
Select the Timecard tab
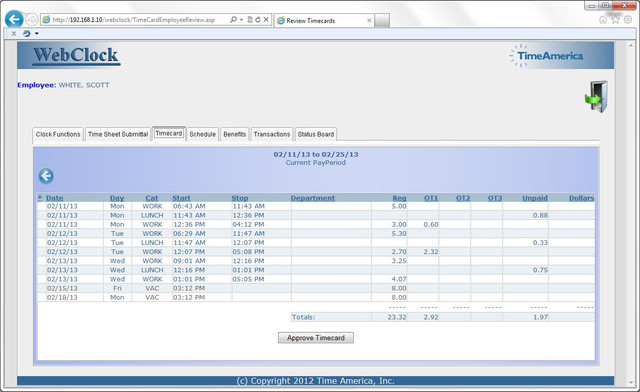169,134
